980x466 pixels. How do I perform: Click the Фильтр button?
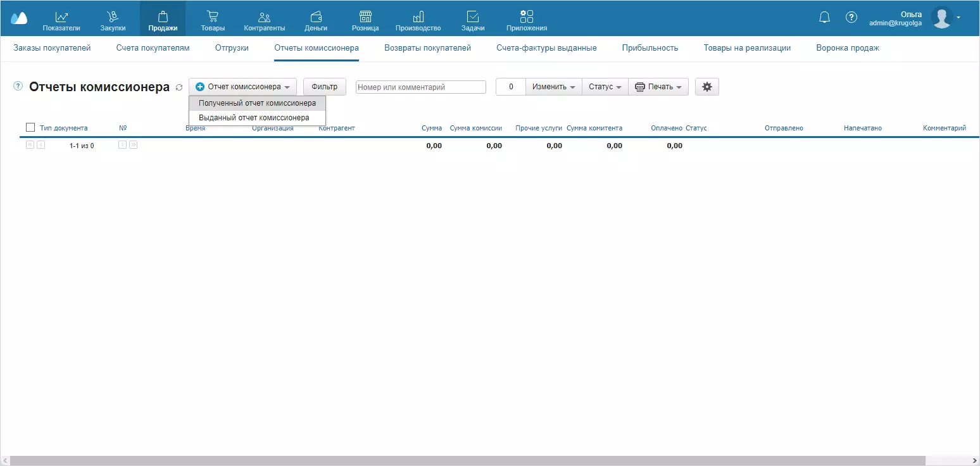325,87
